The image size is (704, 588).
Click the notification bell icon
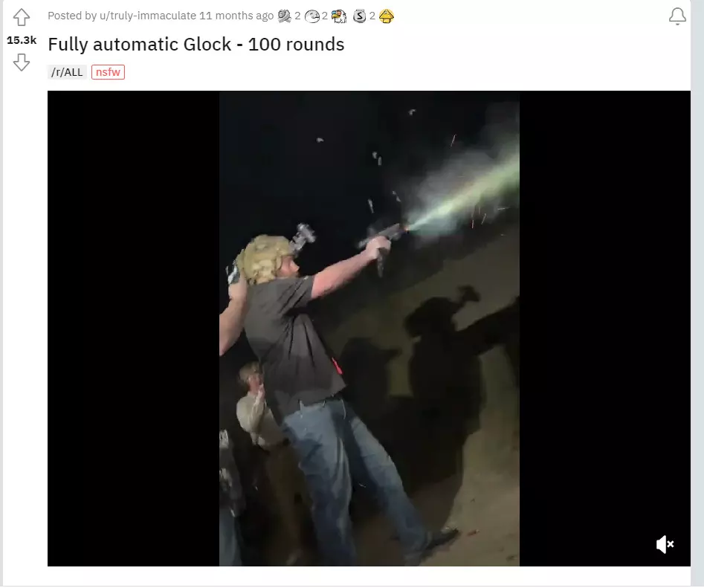[677, 17]
